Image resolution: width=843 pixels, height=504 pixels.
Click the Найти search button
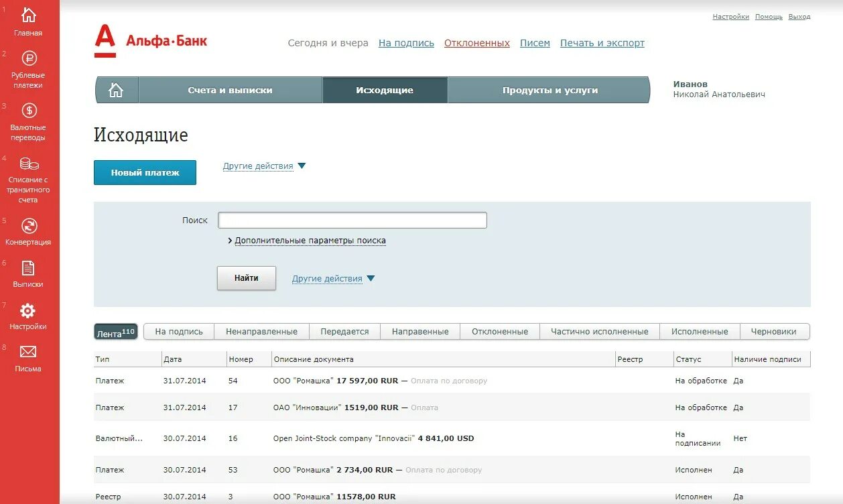click(247, 278)
